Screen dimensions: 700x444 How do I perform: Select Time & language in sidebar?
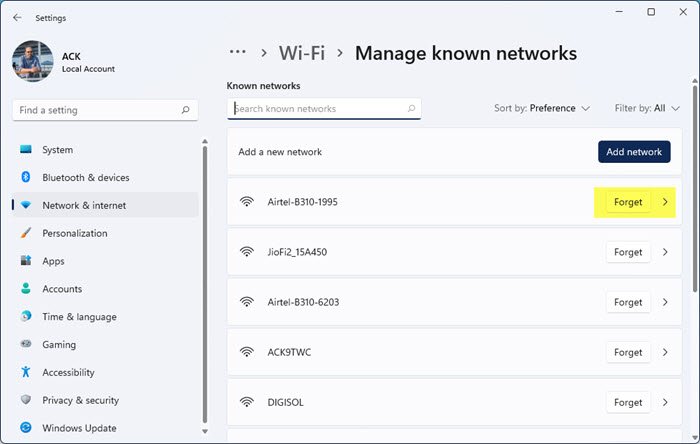(79, 316)
